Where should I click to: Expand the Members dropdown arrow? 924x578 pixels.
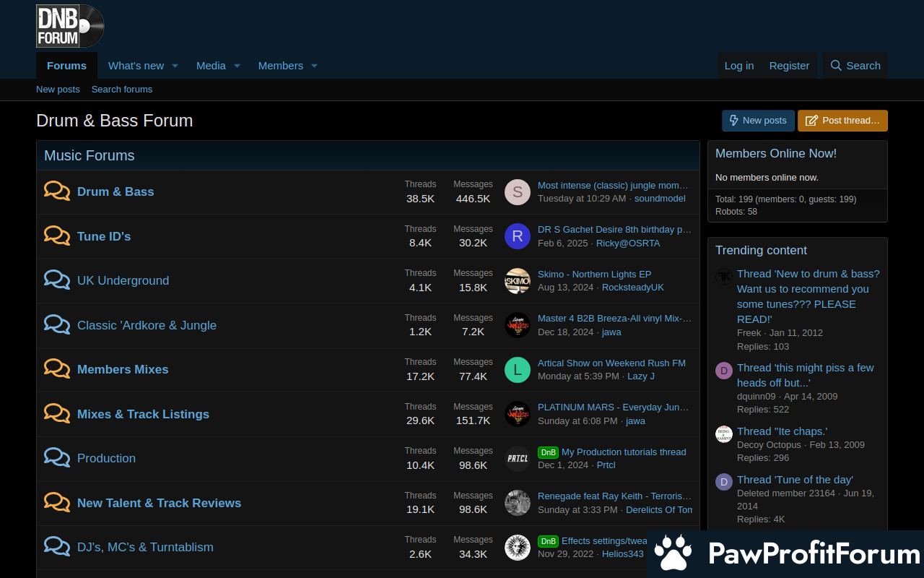click(314, 66)
